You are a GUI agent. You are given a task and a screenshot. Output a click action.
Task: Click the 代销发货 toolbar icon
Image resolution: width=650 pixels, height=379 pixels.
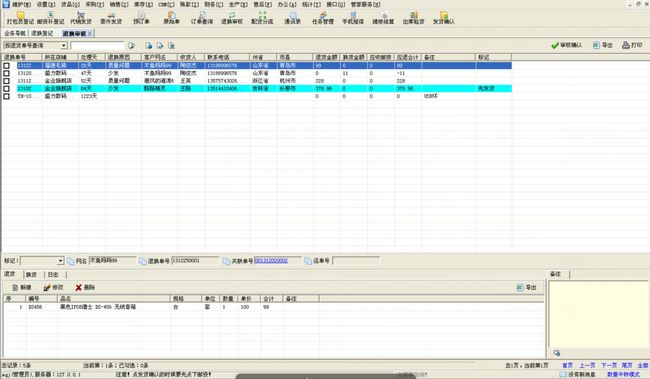click(x=81, y=18)
